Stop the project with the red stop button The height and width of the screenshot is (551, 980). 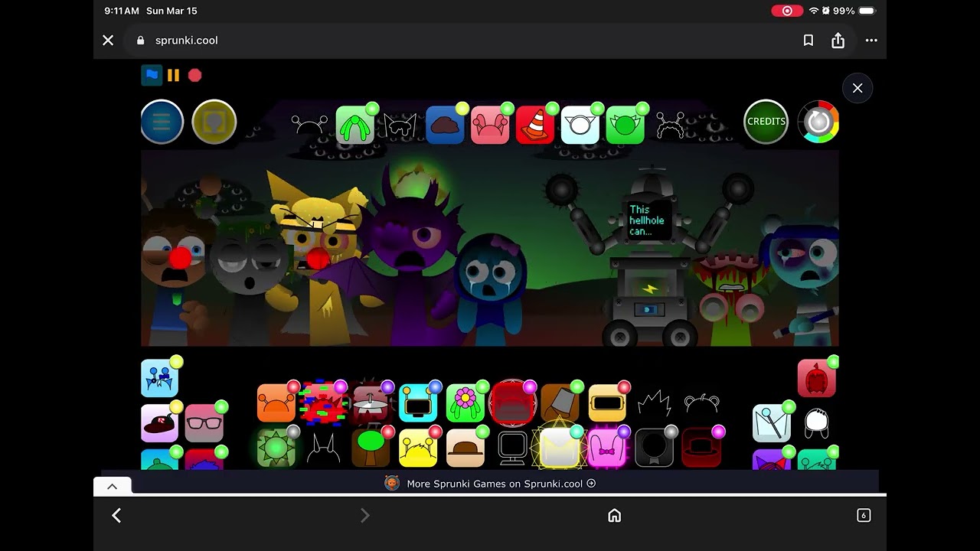pos(195,75)
